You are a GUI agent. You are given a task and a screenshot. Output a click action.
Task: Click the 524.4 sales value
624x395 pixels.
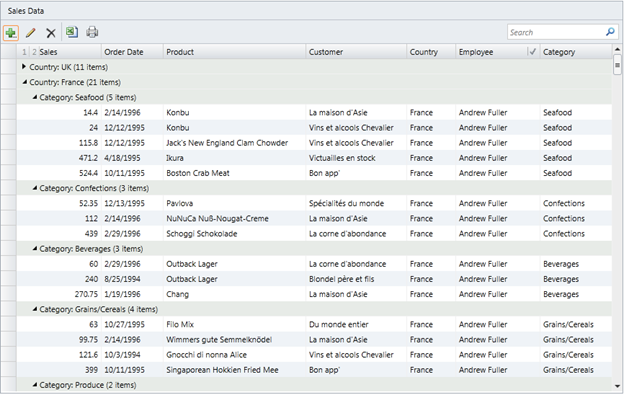[88, 173]
